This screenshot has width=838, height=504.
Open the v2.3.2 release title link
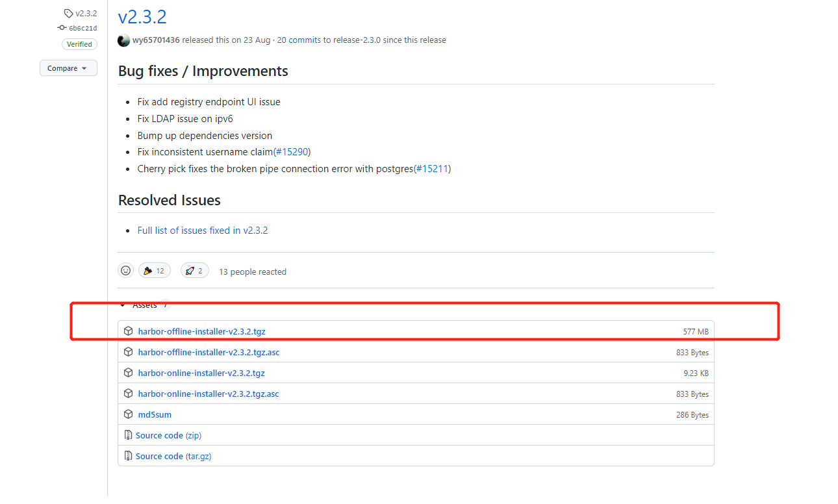tap(142, 17)
